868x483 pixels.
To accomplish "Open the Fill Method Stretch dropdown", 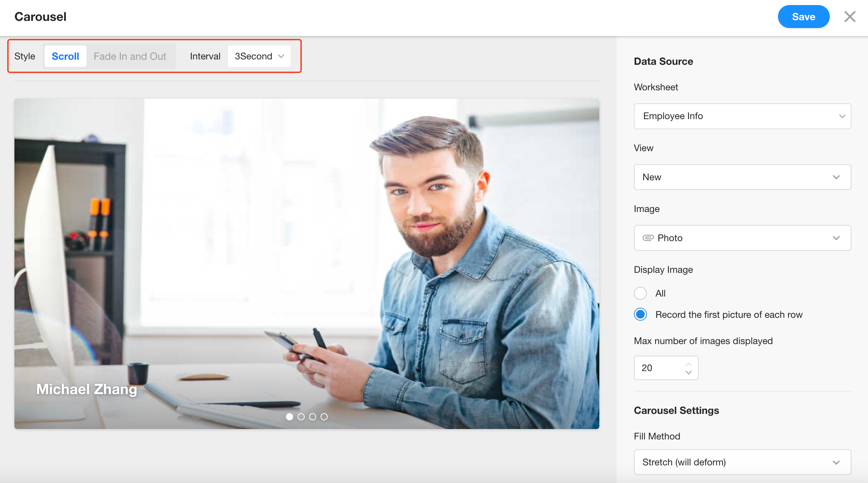I will 742,462.
